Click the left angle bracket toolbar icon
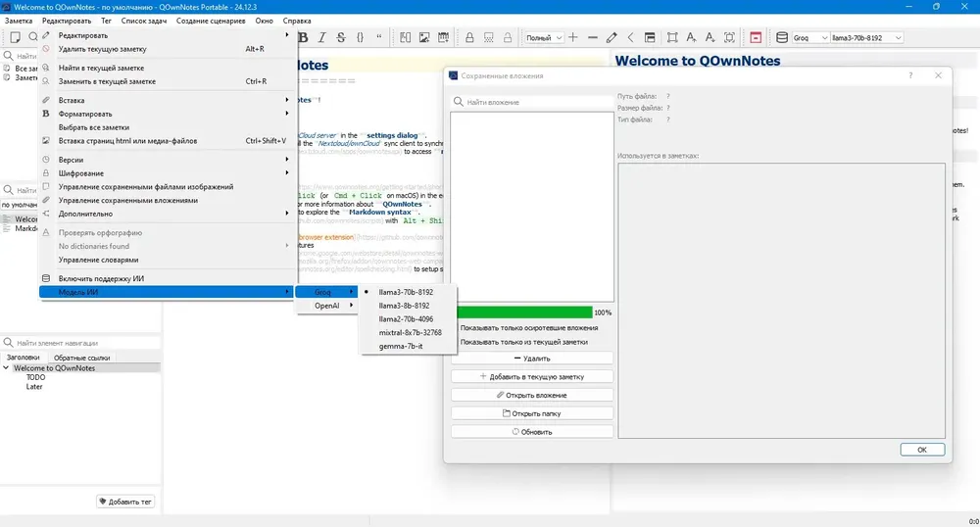Viewport: 980px width, 527px height. click(x=630, y=37)
